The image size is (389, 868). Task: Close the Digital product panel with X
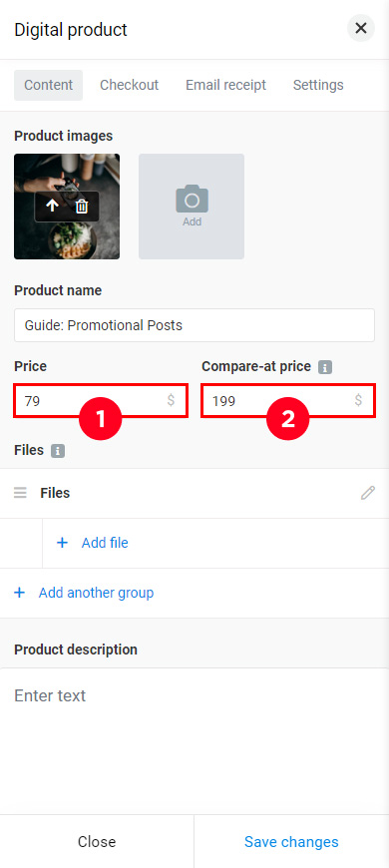tap(361, 28)
